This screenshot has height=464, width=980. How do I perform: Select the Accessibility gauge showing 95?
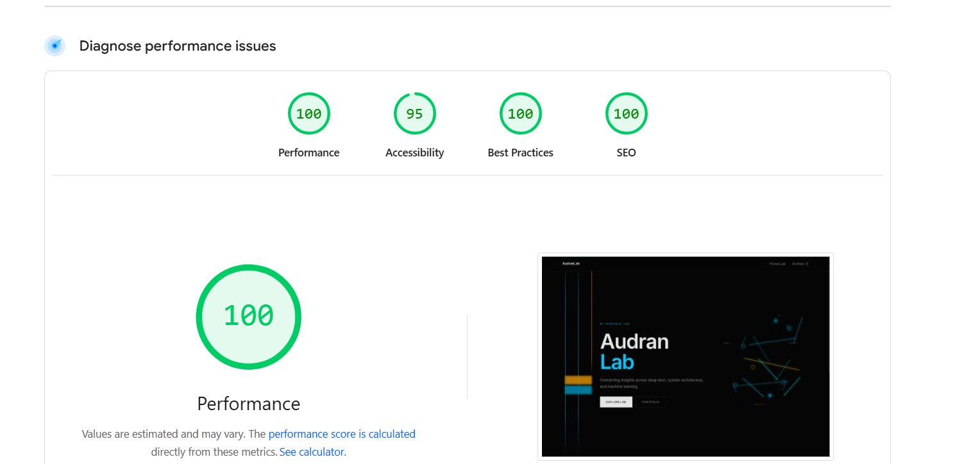click(x=415, y=113)
